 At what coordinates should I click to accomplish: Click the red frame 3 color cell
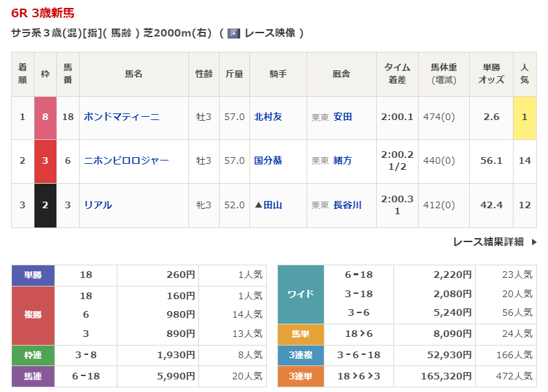coord(45,161)
